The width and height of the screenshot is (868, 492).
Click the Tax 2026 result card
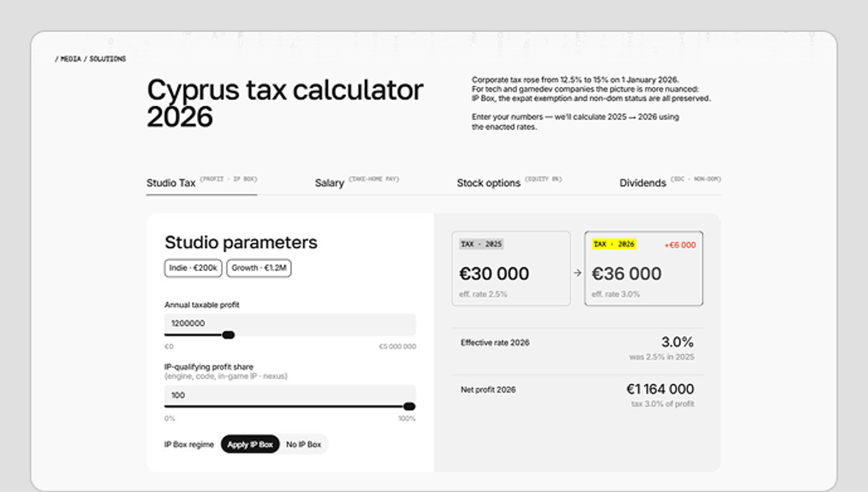(x=644, y=269)
